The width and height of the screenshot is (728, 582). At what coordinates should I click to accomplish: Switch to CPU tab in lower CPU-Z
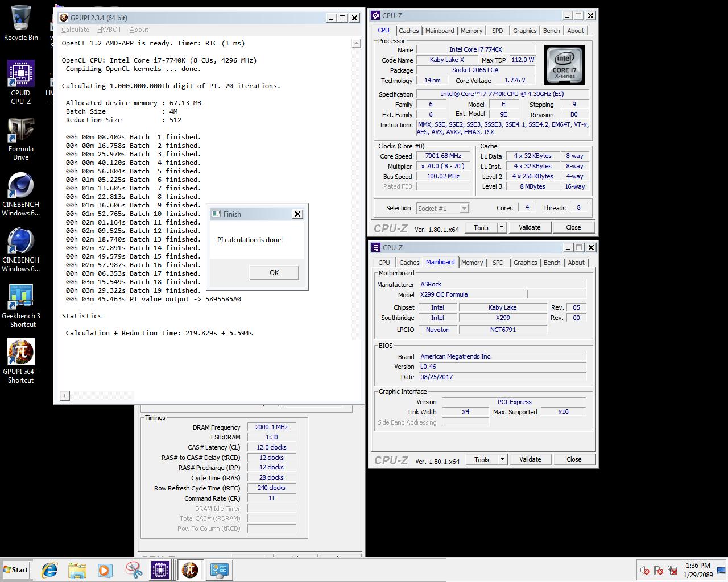[384, 263]
